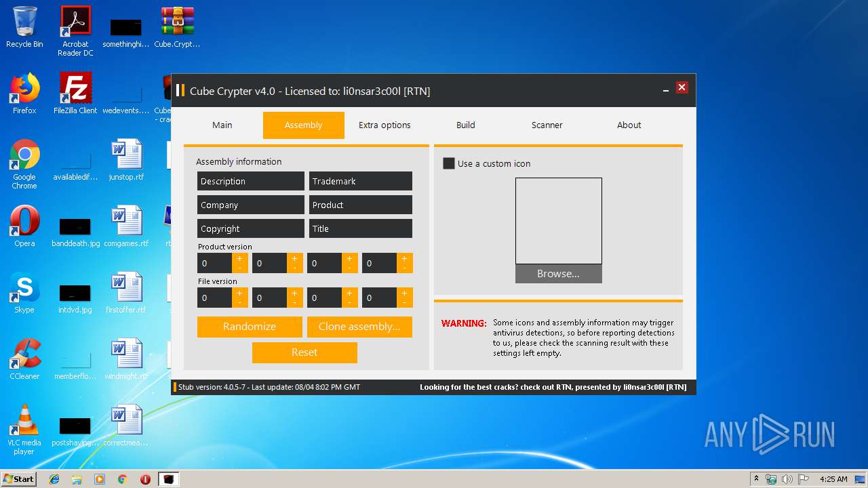Open the Opera desktop shortcut

point(24,226)
